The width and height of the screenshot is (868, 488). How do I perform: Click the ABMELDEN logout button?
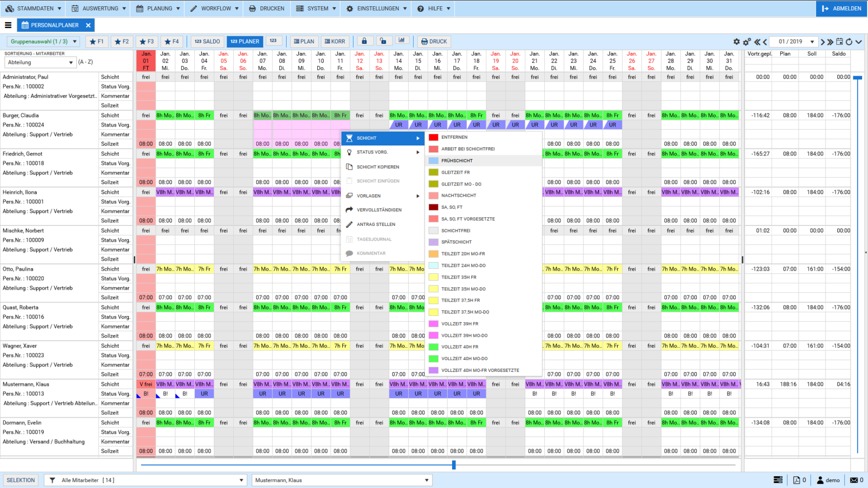coord(841,9)
